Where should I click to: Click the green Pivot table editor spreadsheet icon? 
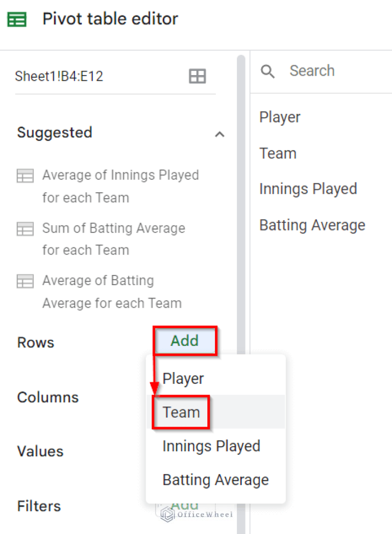[17, 18]
